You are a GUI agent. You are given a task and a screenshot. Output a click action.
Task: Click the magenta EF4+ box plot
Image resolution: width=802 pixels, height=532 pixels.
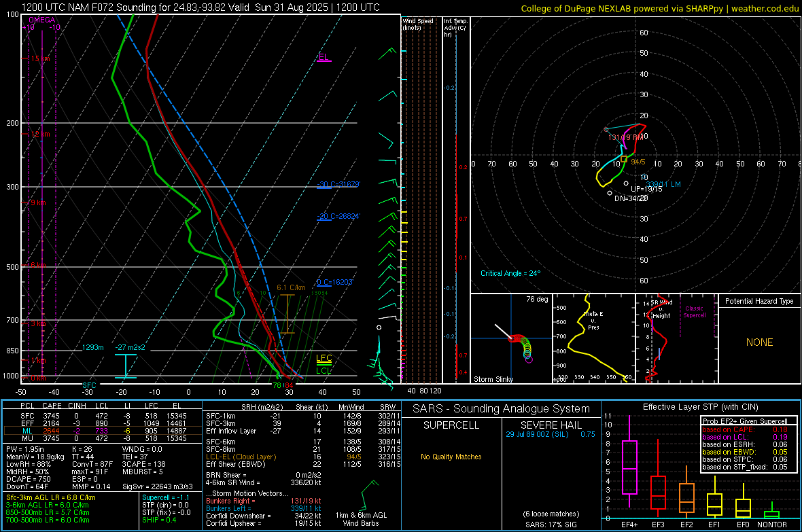(629, 463)
